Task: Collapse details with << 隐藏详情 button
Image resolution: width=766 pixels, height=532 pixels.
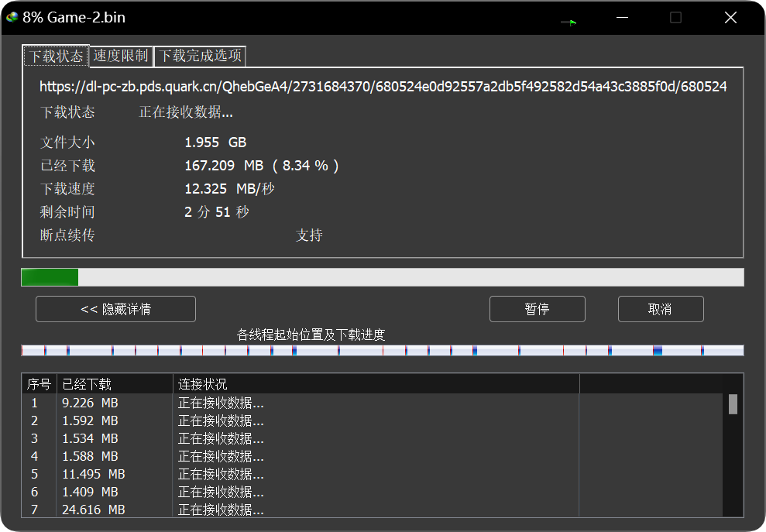Action: pos(115,309)
